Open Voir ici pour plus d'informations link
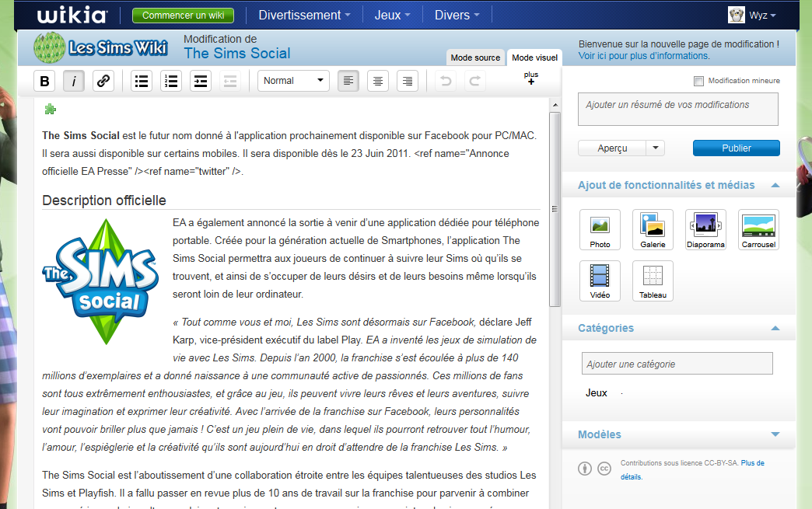Viewport: 812px width, 509px height. tap(644, 56)
